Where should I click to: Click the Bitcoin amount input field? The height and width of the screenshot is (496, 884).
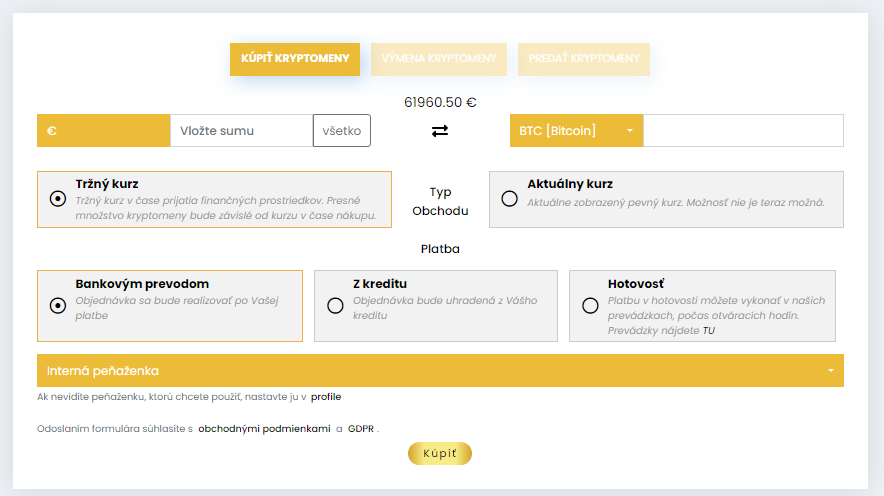pos(742,131)
